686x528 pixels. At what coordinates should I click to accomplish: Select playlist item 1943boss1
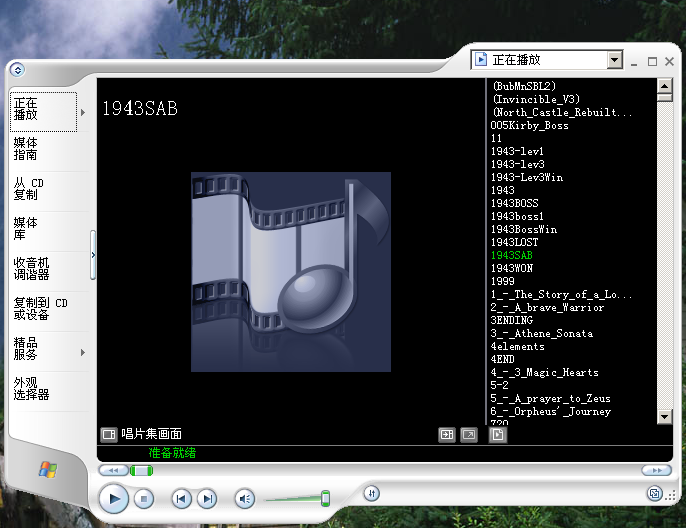[517, 217]
